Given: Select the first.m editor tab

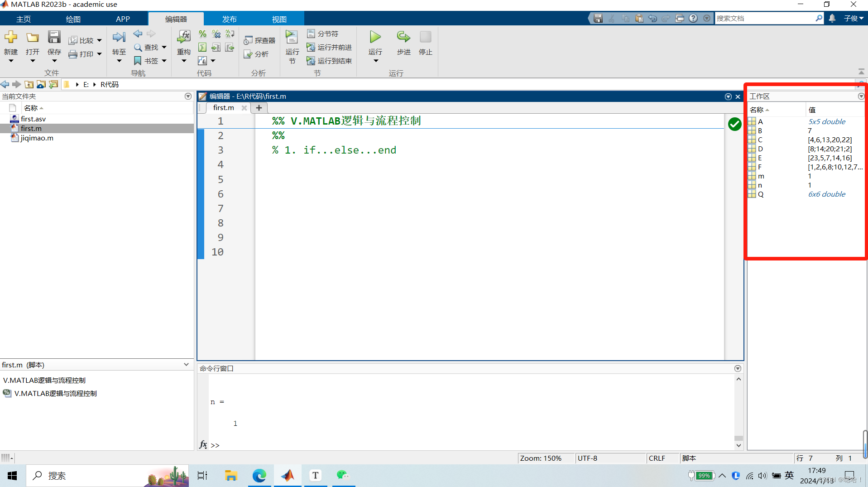Looking at the screenshot, I should [x=224, y=107].
